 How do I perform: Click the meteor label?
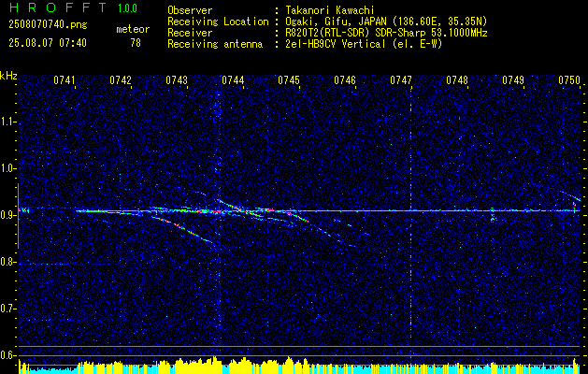click(x=133, y=29)
